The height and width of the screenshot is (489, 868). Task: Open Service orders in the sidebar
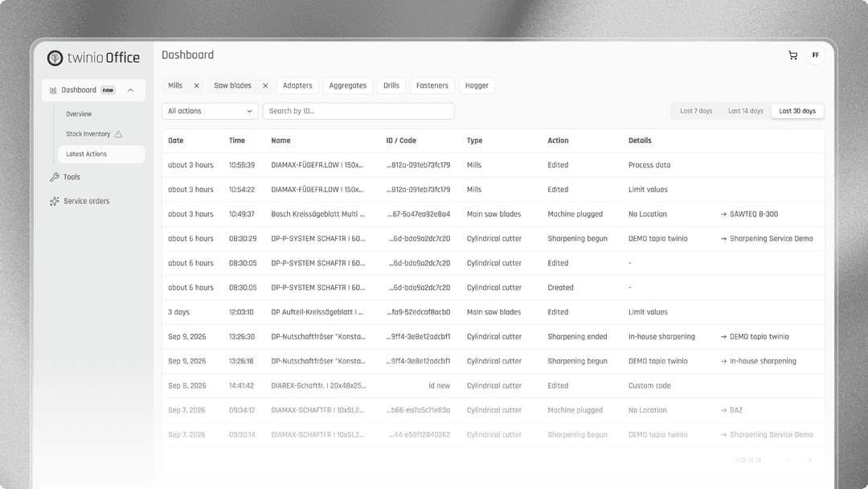tap(86, 201)
